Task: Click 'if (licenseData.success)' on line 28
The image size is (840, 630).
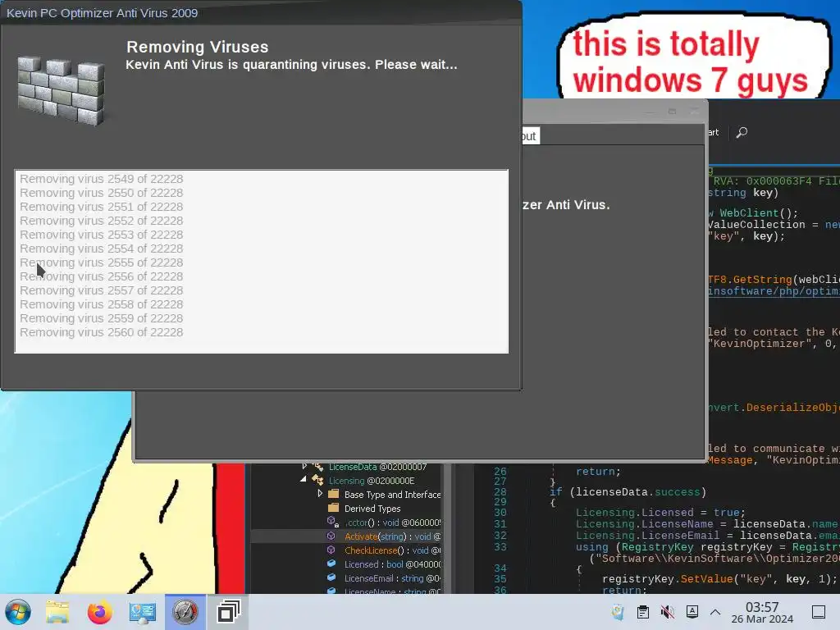Action: [x=628, y=492]
